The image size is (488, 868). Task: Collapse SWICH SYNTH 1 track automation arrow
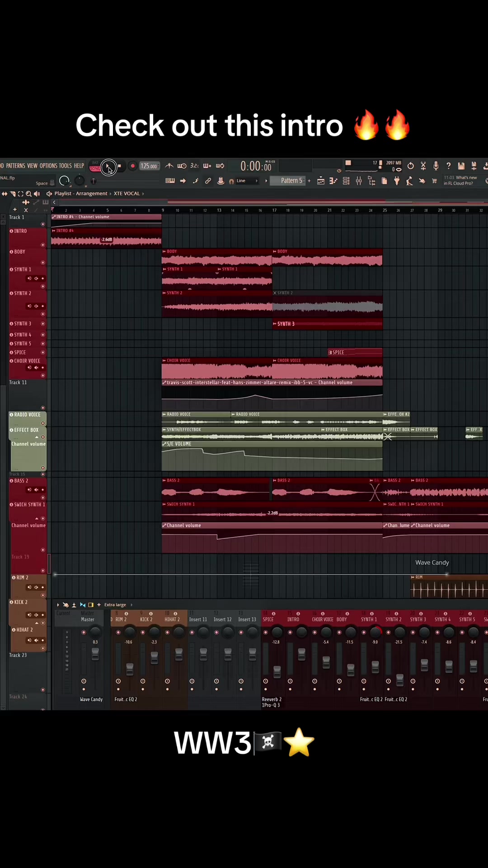coord(37,519)
